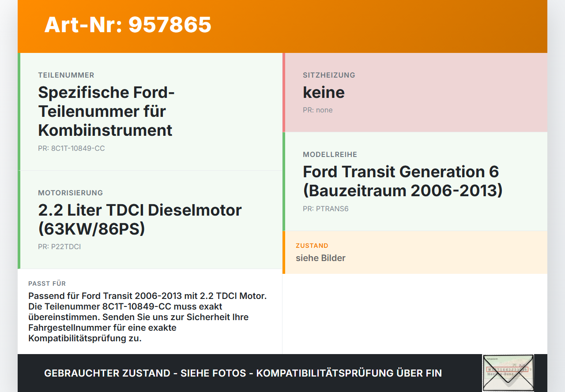565x392 pixels.
Task: Click the 'Art-Nr: 957865' heading
Action: tap(128, 25)
